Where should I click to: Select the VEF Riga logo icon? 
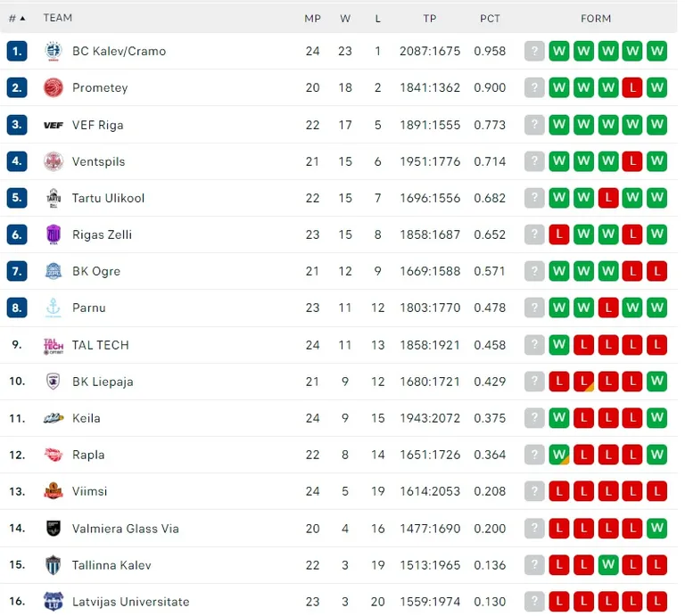coord(54,126)
